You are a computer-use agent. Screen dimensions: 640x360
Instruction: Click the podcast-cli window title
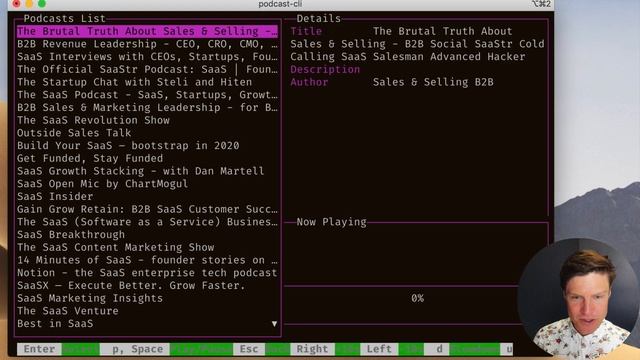coord(280,4)
